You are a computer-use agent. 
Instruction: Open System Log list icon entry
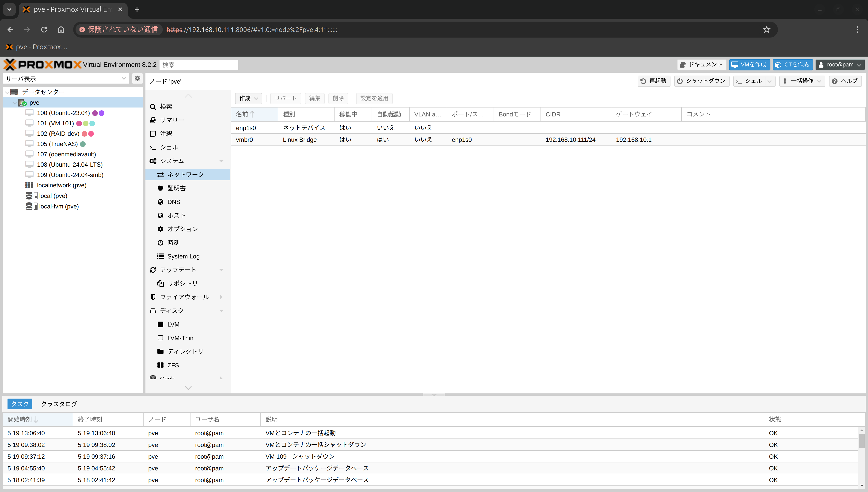coord(160,256)
